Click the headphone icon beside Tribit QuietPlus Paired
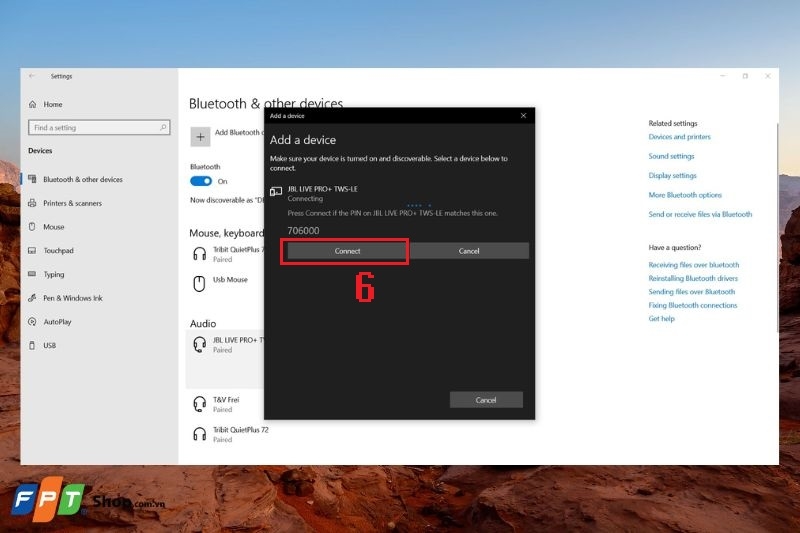Screen dimensions: 800x533 pyautogui.click(x=199, y=253)
